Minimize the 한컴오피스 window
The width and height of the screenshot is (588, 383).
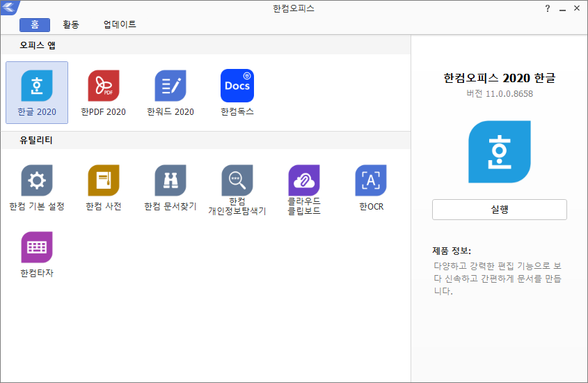562,8
